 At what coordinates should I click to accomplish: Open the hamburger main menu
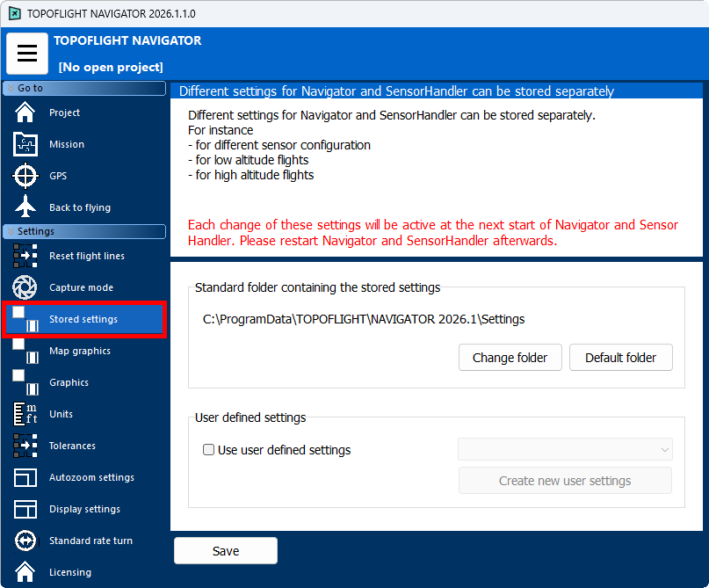[x=27, y=54]
